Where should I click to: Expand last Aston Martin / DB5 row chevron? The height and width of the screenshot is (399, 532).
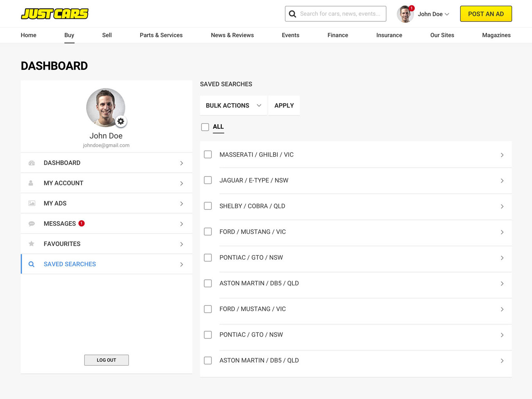pos(502,361)
